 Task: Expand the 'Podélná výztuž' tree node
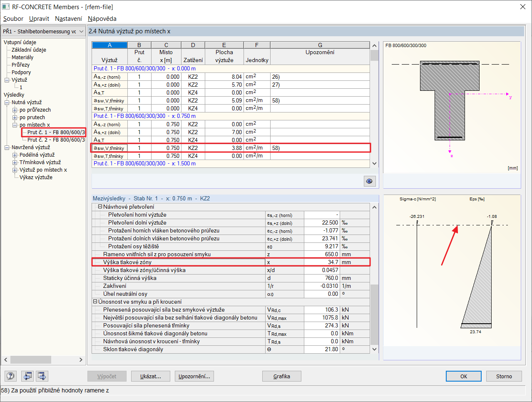[15, 155]
